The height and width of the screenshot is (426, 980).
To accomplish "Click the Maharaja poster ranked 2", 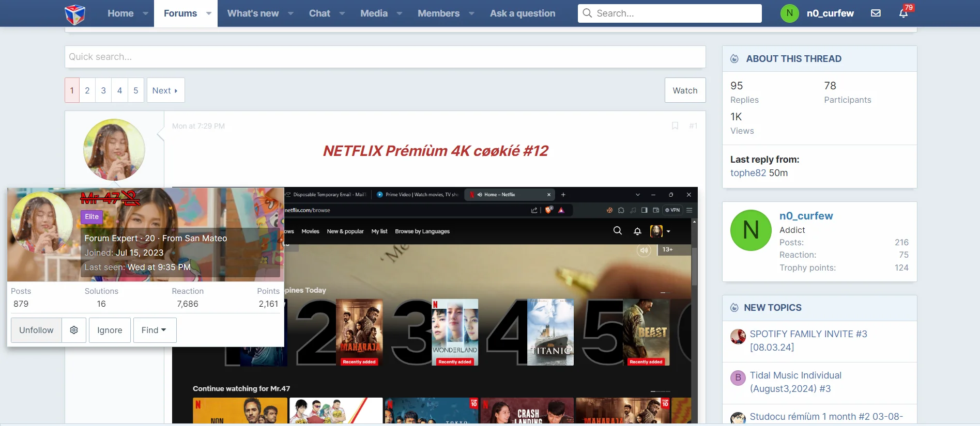I will click(359, 332).
